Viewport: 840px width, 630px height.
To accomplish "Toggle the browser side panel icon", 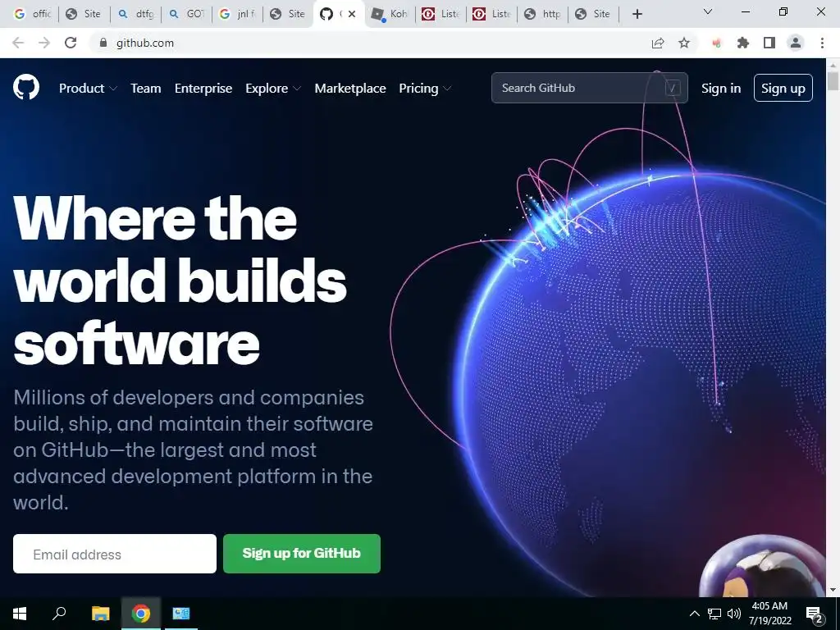I will click(x=769, y=43).
